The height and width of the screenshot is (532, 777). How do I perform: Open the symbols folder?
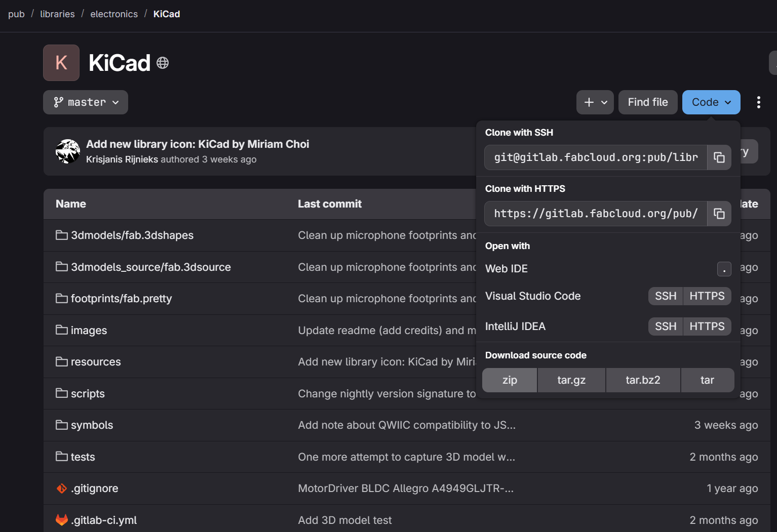(92, 425)
